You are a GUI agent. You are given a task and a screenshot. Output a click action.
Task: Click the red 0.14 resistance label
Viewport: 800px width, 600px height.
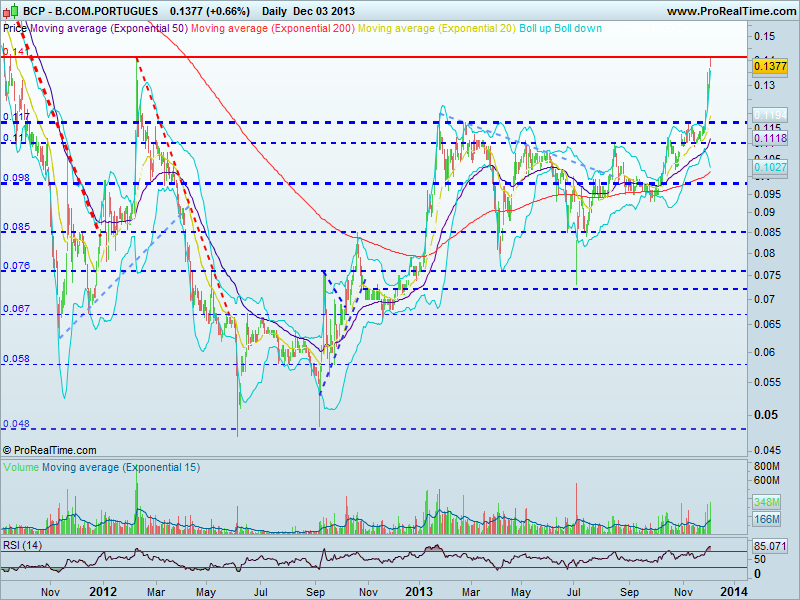13,52
